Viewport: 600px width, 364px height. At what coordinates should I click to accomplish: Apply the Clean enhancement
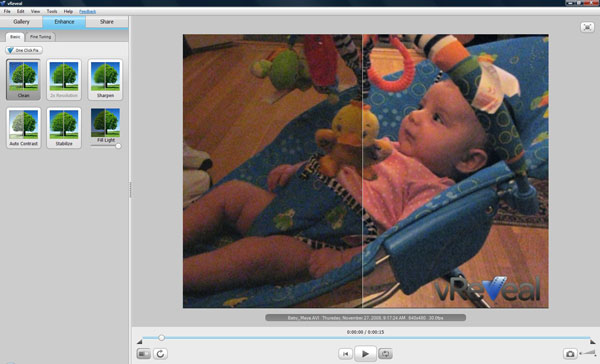(x=23, y=80)
